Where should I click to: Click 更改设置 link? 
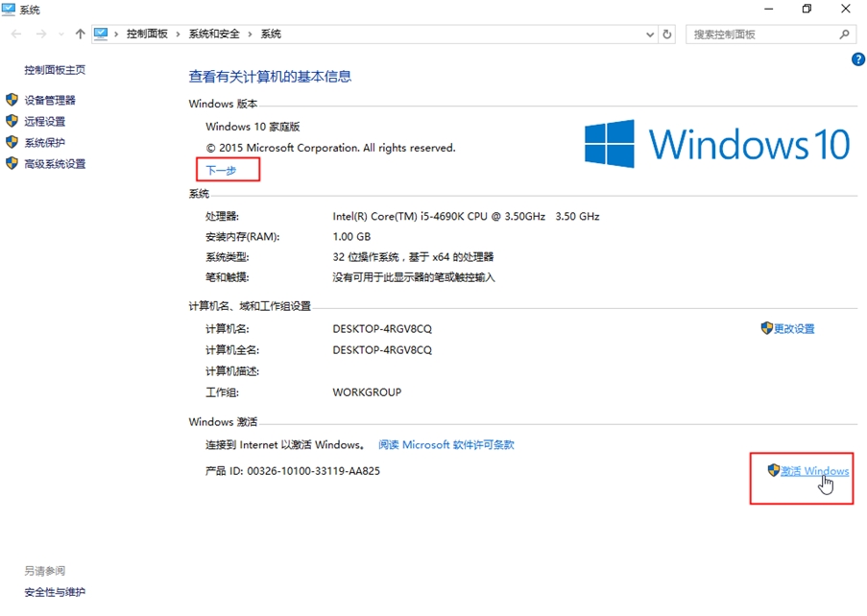(794, 329)
